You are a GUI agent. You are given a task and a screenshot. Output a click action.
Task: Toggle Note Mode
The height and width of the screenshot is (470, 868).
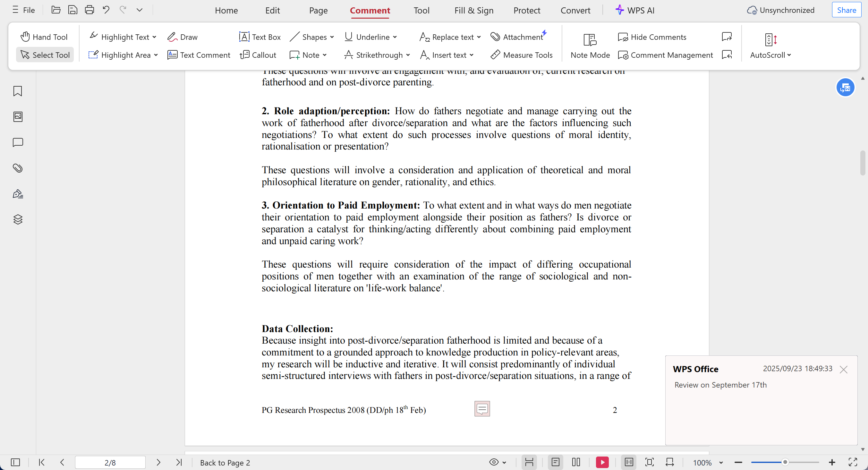[x=590, y=46]
